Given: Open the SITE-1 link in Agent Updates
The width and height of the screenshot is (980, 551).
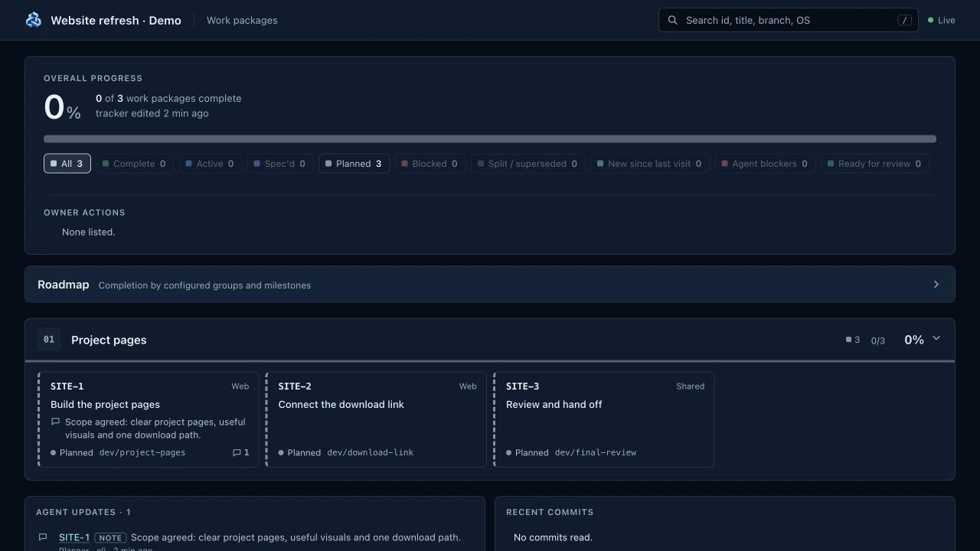Looking at the screenshot, I should (74, 537).
